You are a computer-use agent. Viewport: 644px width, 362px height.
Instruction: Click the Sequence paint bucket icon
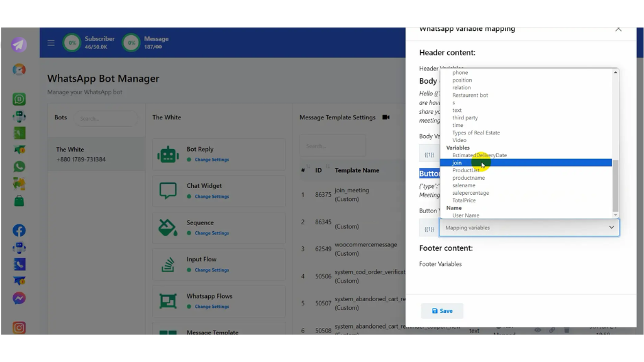[x=168, y=228]
